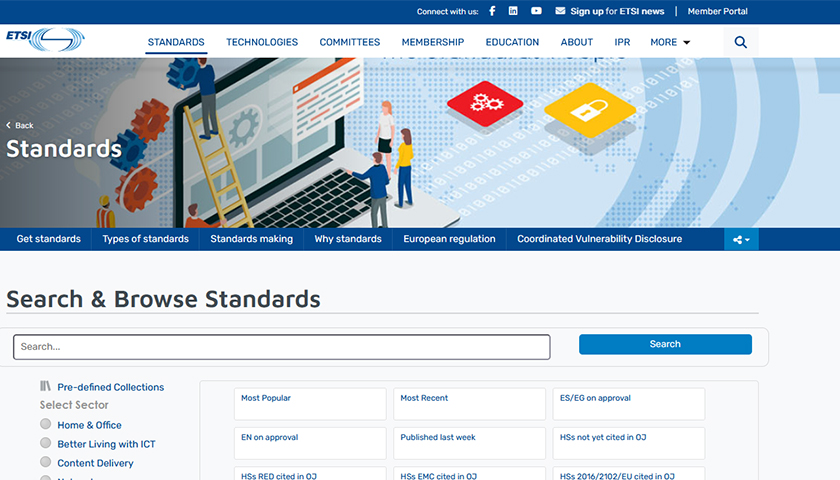Open the share dropdown button
The image size is (840, 480).
tap(741, 240)
